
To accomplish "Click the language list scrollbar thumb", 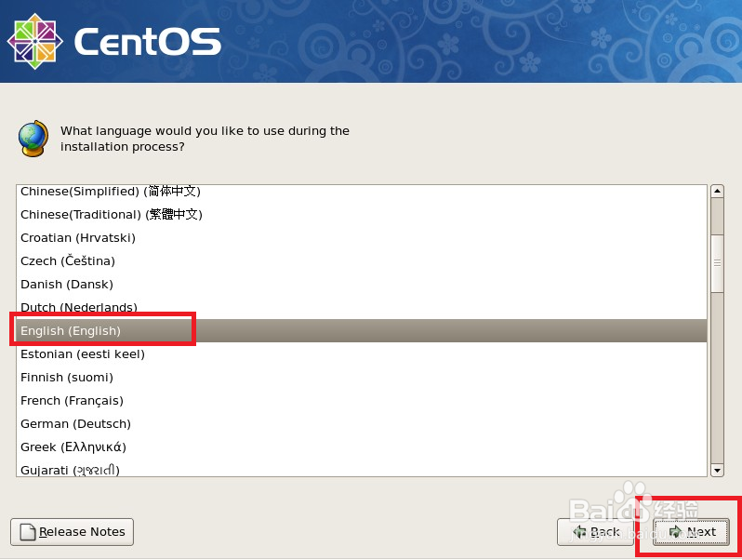I will coord(718,262).
